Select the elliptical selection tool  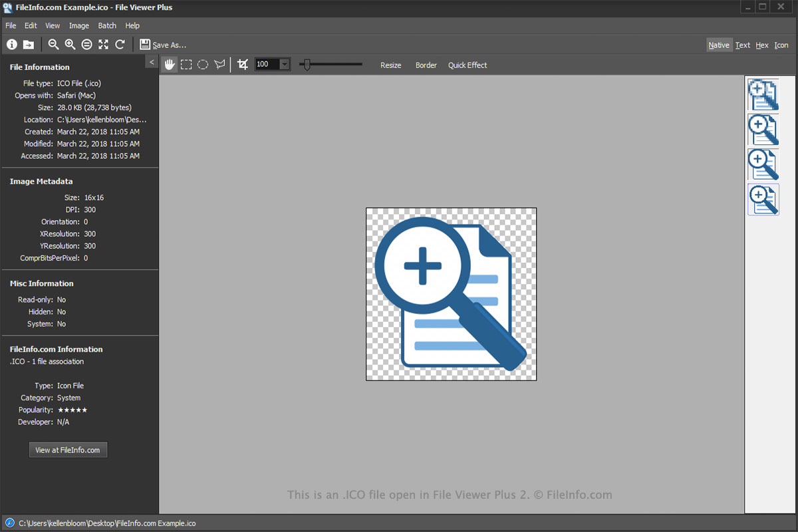tap(203, 65)
